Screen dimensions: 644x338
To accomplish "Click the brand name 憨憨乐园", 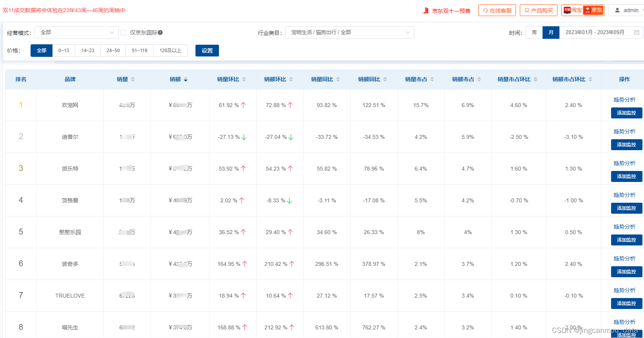I will (70, 232).
